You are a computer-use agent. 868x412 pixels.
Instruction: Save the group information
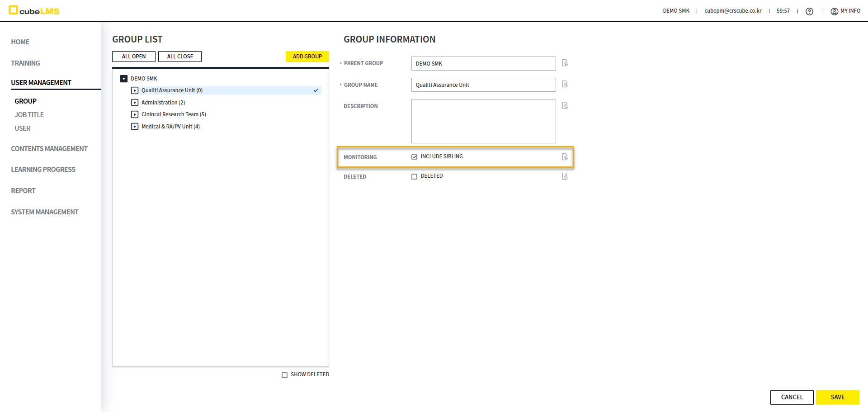point(837,397)
